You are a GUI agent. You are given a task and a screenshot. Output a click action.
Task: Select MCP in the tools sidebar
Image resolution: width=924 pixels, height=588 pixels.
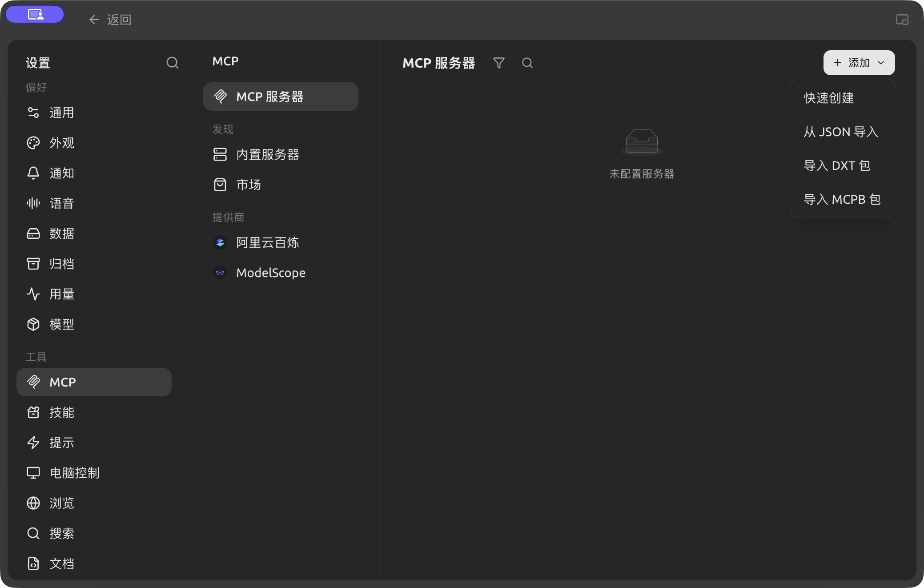pos(94,382)
